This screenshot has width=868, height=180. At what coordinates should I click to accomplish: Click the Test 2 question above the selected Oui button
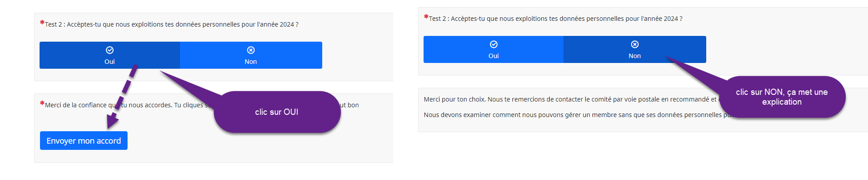pyautogui.click(x=172, y=24)
